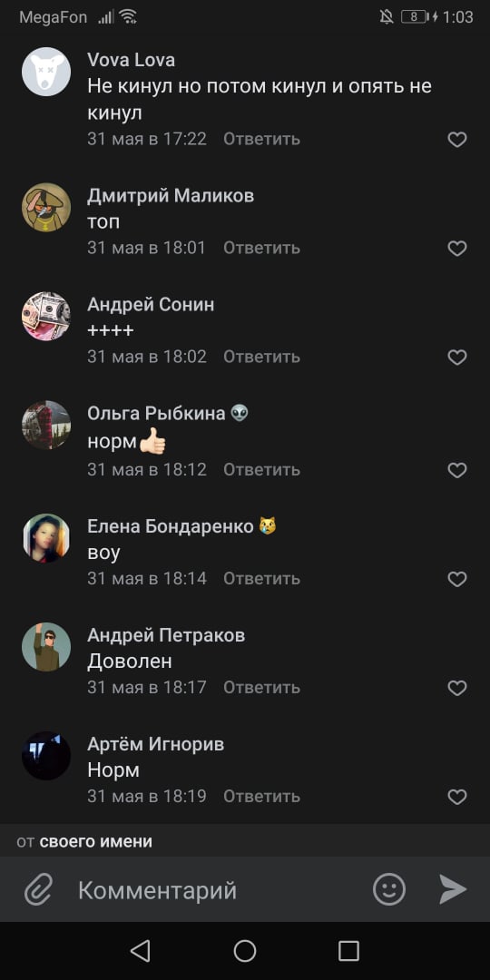Tap heart icon on Ольга Рыбкина's comment
The image size is (490, 980).
457,470
